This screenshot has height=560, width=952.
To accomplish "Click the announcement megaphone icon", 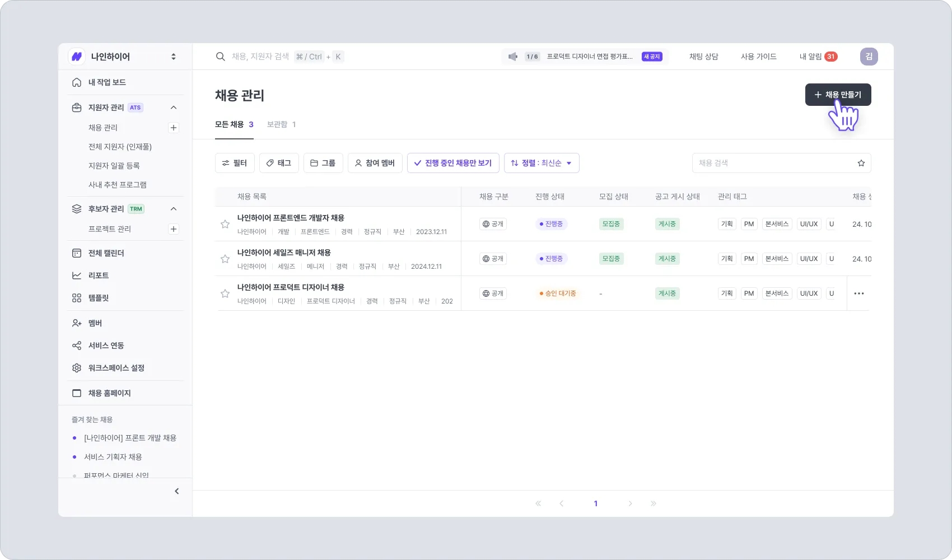I will tap(512, 57).
